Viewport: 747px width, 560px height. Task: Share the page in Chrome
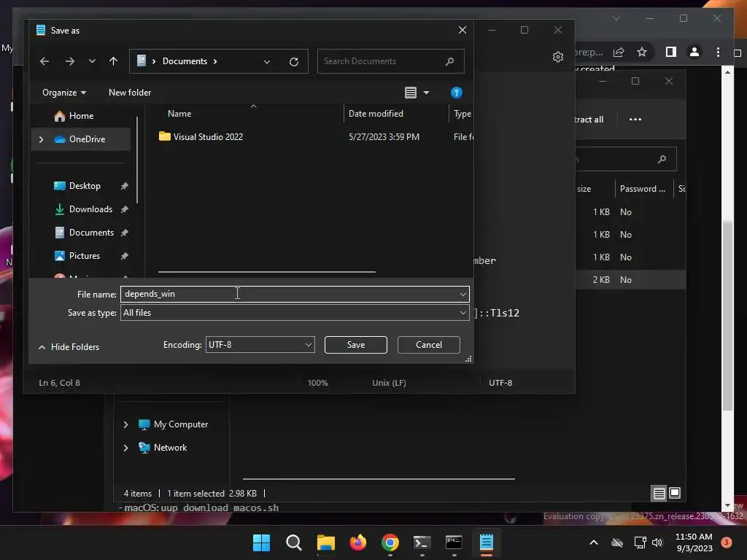point(619,52)
